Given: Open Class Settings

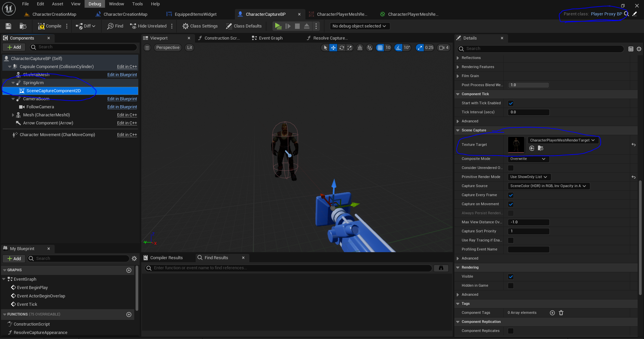Looking at the screenshot, I should point(200,26).
